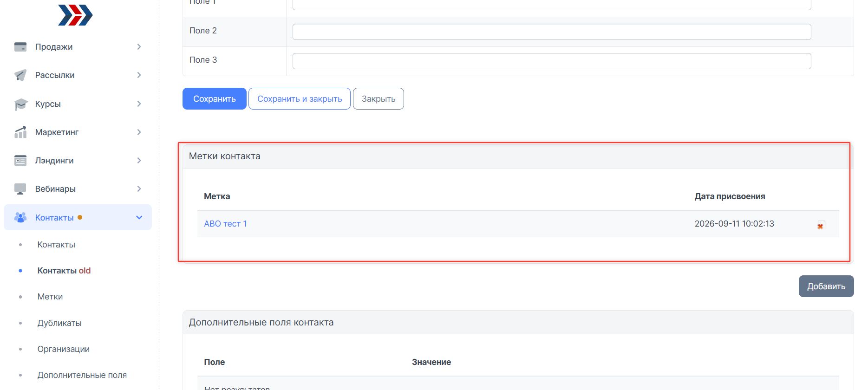Viewport: 868px width, 390px height.
Task: Click the Сохранить и закрыть button
Action: 300,99
